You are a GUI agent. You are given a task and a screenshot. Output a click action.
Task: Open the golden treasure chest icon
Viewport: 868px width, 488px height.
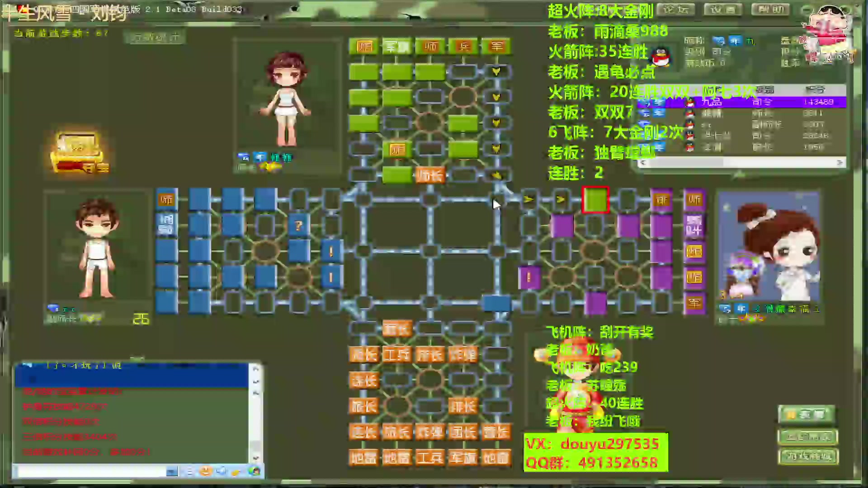tap(79, 153)
